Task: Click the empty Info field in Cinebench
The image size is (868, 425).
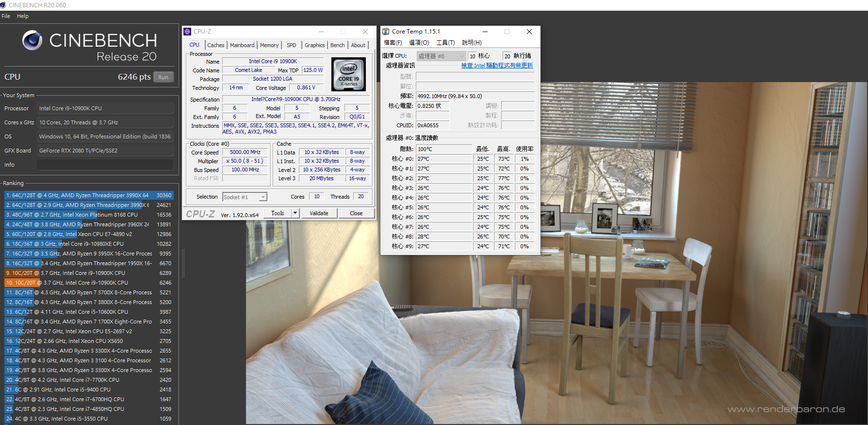Action: pyautogui.click(x=105, y=165)
